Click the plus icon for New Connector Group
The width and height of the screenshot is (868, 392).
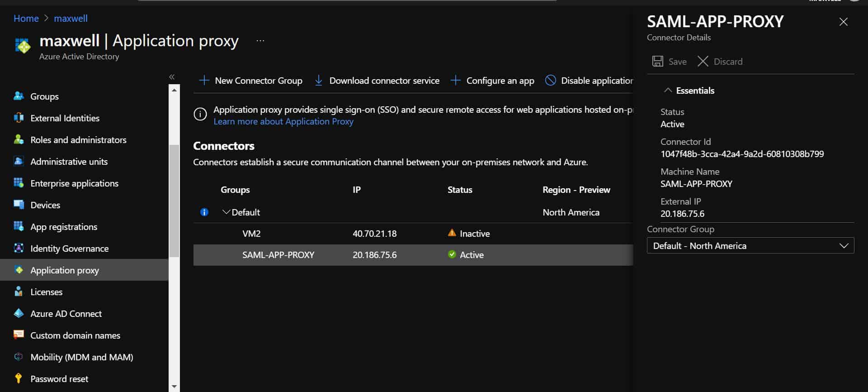[204, 81]
